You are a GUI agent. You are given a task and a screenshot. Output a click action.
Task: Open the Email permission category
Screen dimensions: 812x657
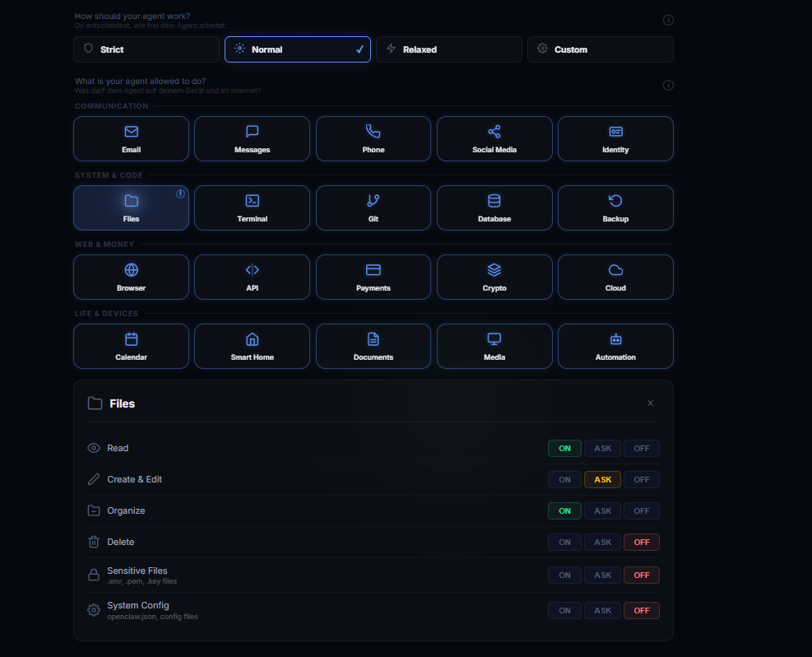point(131,138)
